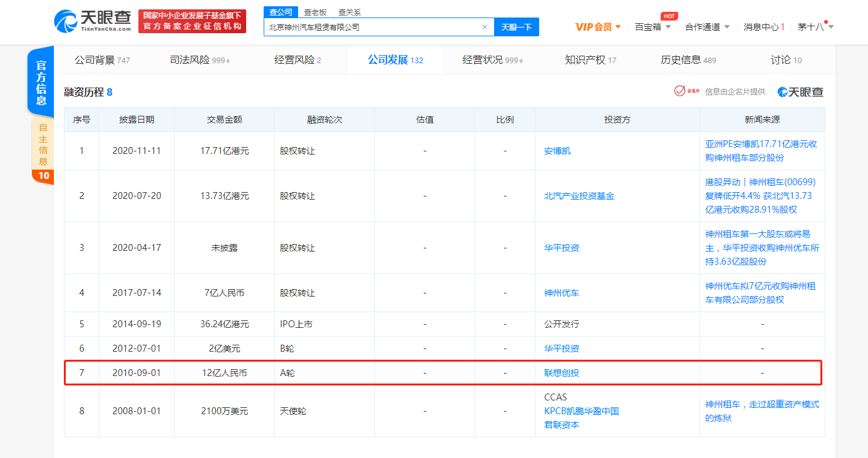
Task: Click the CCAS investor text
Action: coord(555,397)
